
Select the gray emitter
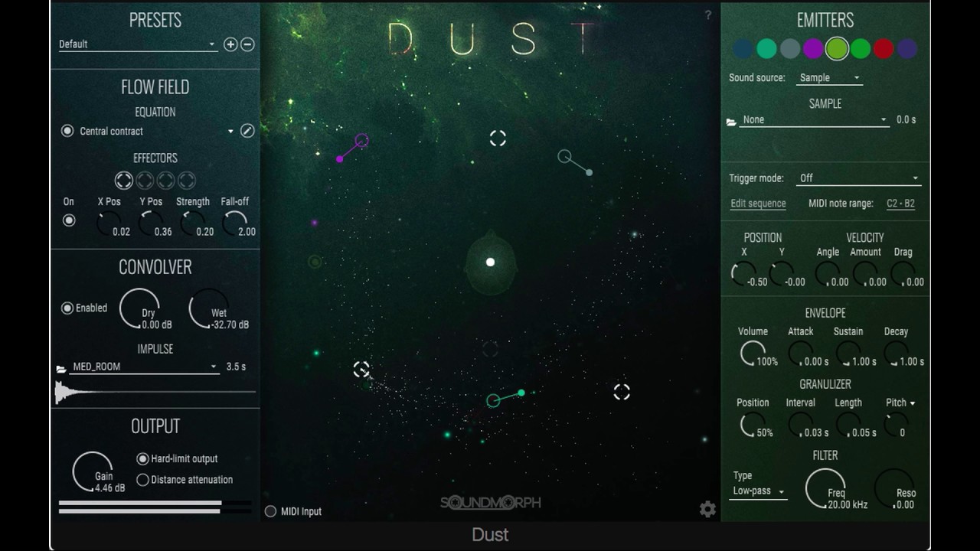coord(790,49)
